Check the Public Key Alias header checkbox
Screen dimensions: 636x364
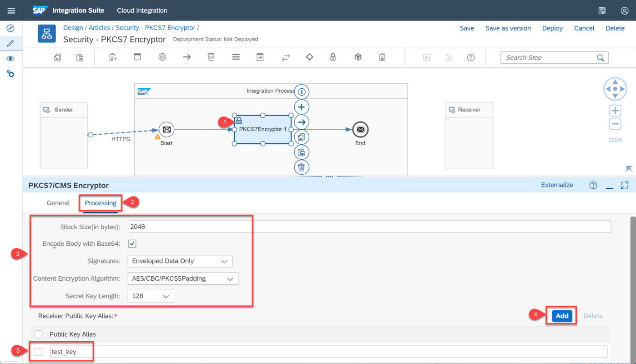click(x=39, y=334)
